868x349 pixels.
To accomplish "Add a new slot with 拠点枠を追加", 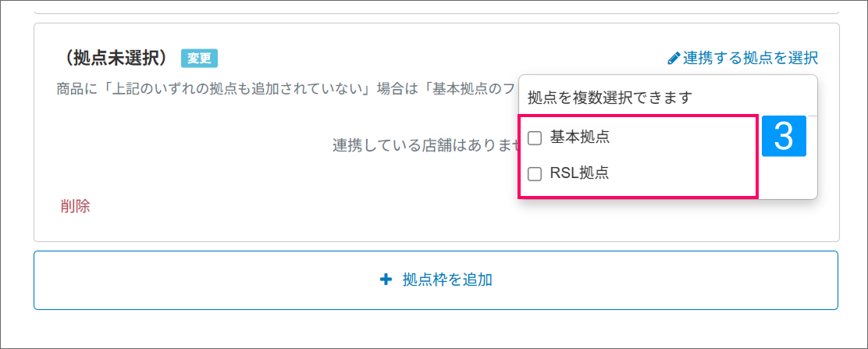I will click(x=446, y=280).
